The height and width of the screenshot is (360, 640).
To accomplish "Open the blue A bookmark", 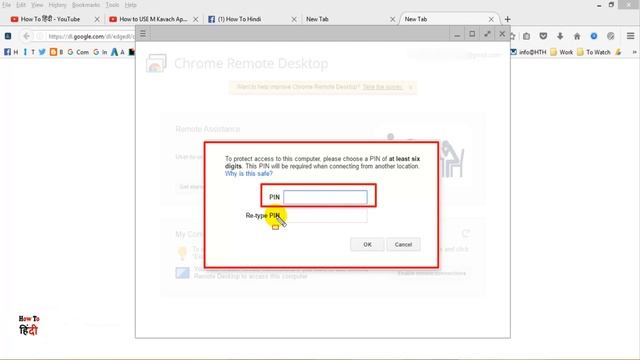I will pyautogui.click(x=118, y=52).
